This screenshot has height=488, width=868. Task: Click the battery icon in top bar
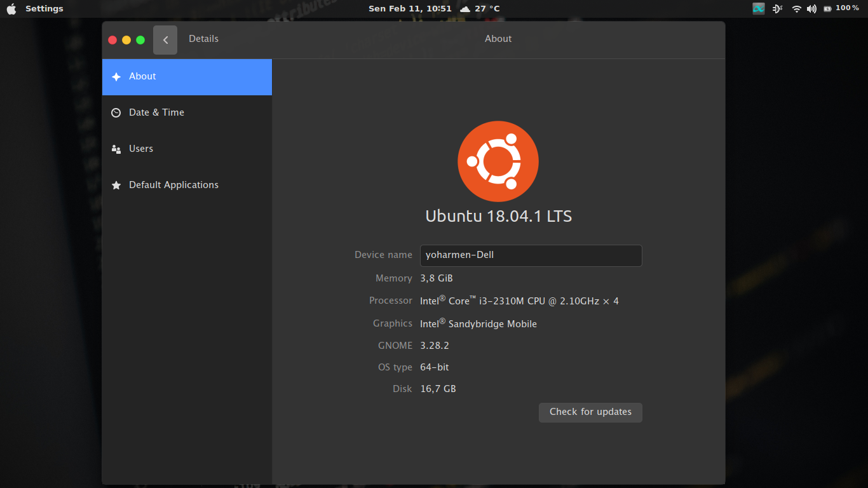(827, 9)
